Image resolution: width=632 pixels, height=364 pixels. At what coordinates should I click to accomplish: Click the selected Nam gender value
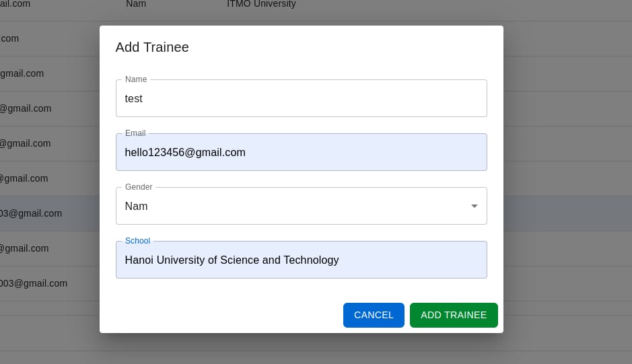point(136,206)
